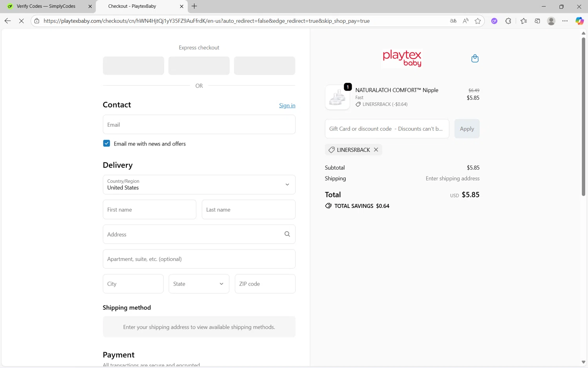
Task: Click the Naturalatch nipple product thumbnail
Action: tap(337, 97)
